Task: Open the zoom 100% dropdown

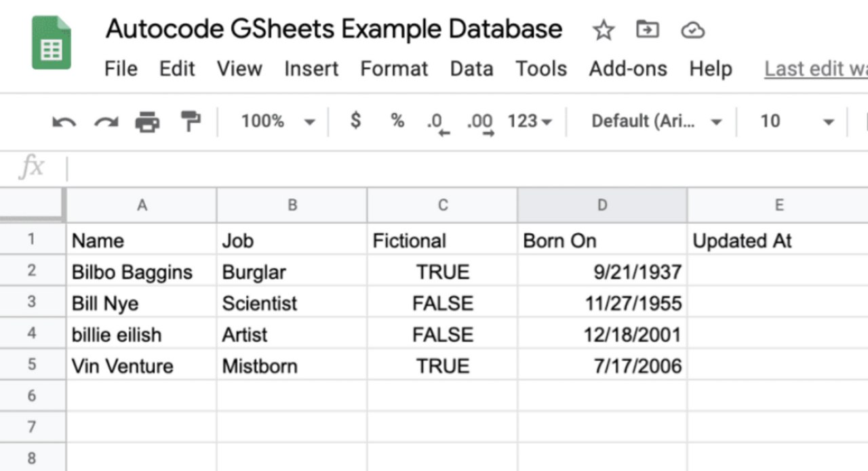Action: tap(278, 121)
